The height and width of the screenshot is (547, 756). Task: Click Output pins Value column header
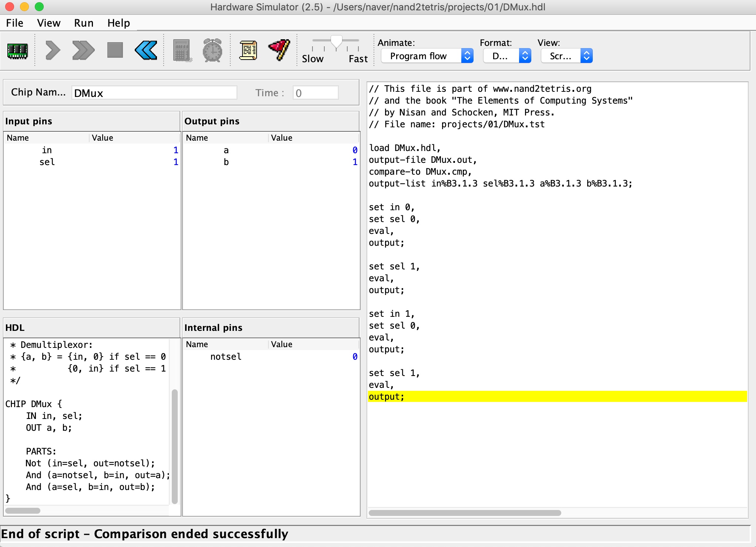click(x=314, y=138)
